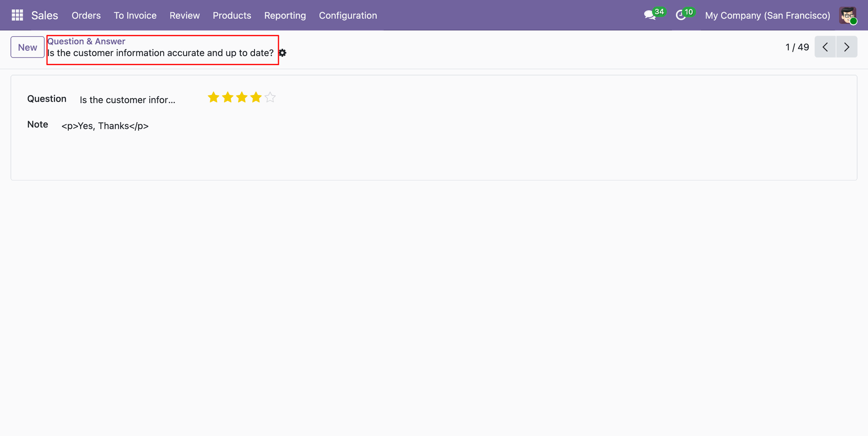The width and height of the screenshot is (868, 436).
Task: Open the user avatar menu
Action: (x=848, y=15)
